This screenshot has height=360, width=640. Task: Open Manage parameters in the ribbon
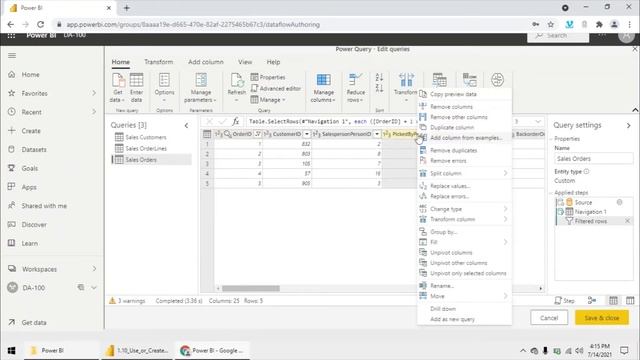pyautogui.click(x=201, y=87)
